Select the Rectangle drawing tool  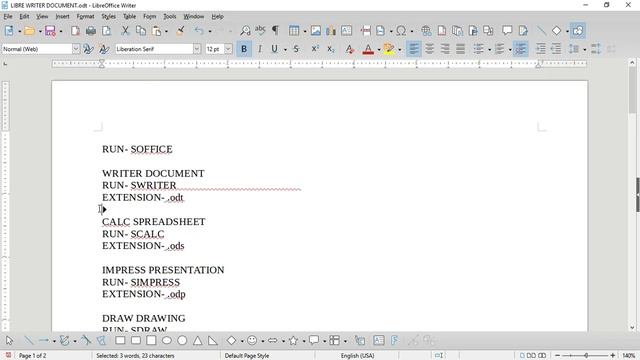[x=120, y=340]
